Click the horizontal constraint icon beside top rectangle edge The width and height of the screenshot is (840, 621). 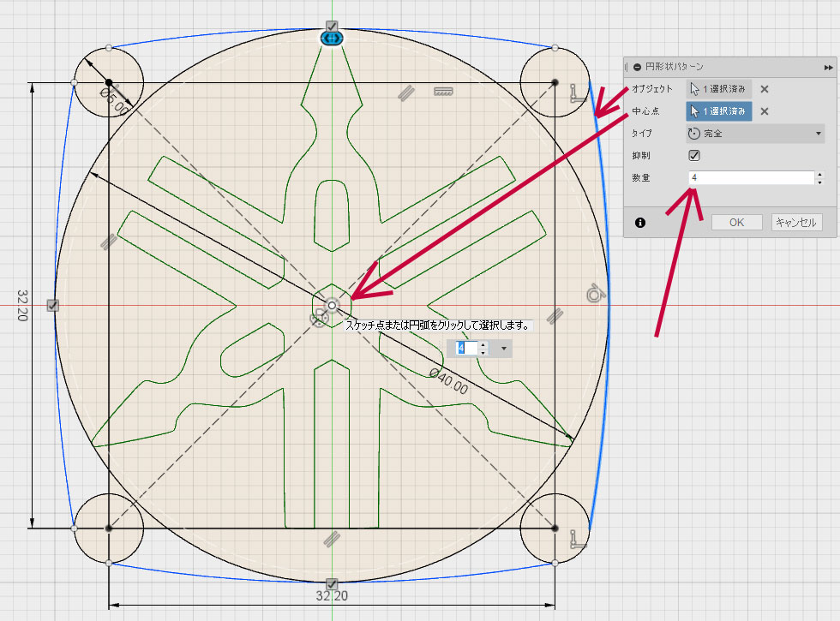click(x=443, y=91)
